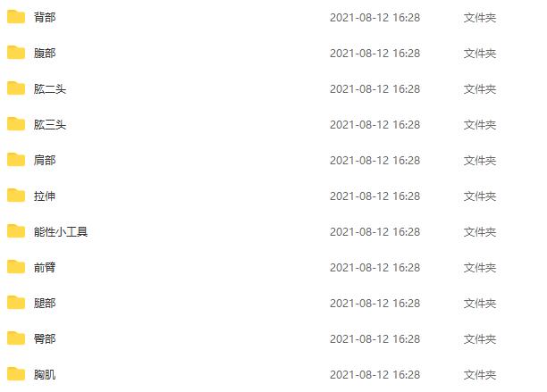
Task: Select the 腹部 folder icon
Action: [16, 53]
